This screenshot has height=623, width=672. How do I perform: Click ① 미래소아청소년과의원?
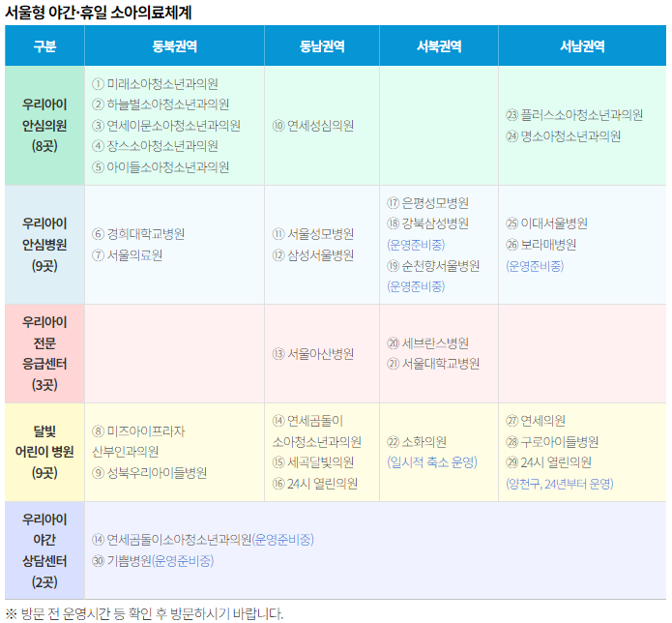click(x=155, y=83)
